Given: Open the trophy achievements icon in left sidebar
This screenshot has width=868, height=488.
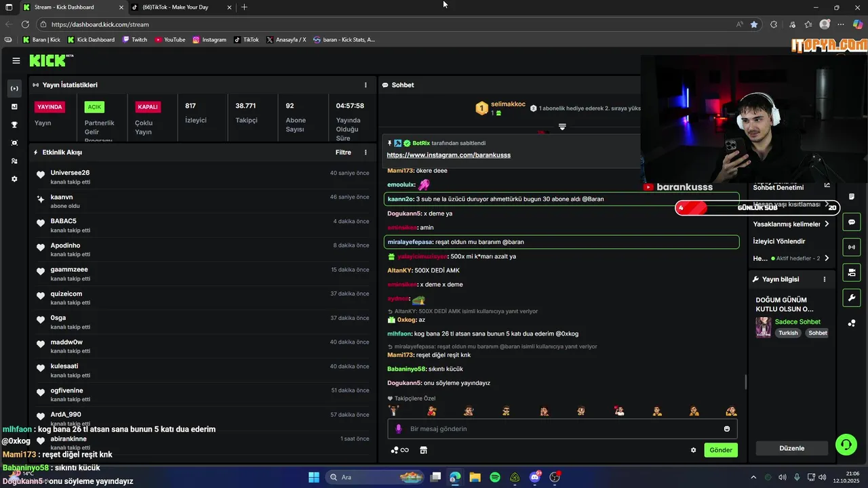Looking at the screenshot, I should (14, 125).
